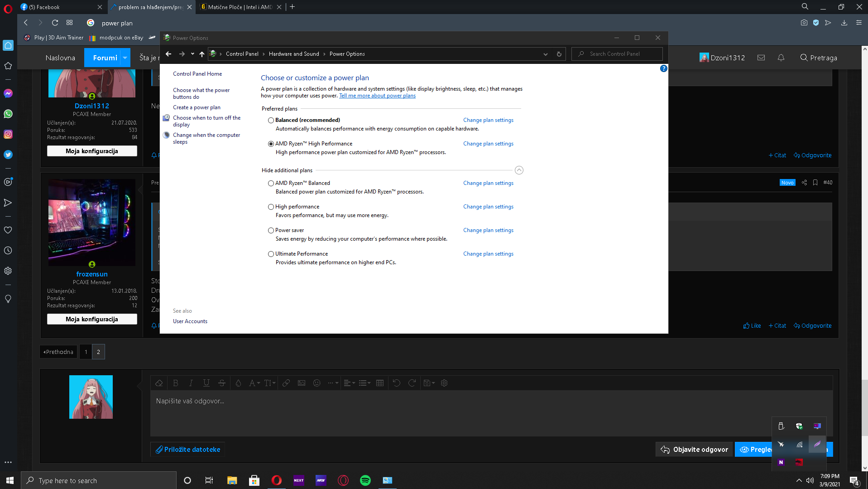Open WhatsApp in Opera sidebar
Image resolution: width=868 pixels, height=489 pixels.
pyautogui.click(x=8, y=114)
